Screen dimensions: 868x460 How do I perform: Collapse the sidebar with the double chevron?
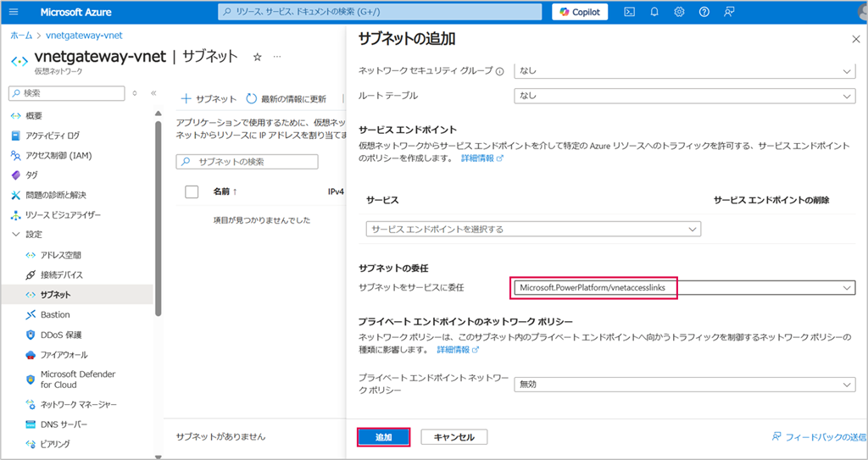click(x=154, y=93)
